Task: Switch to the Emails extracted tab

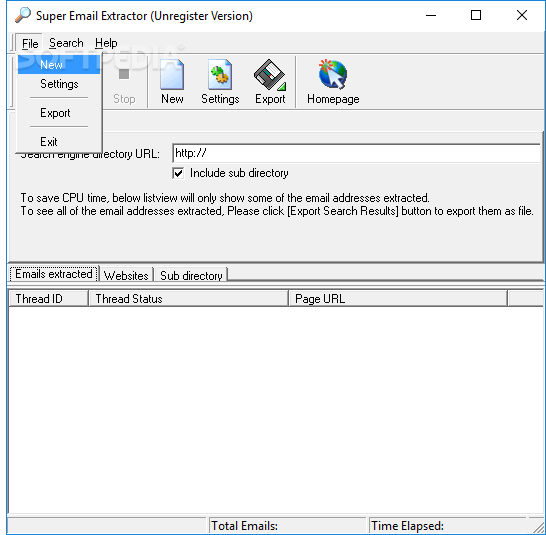Action: [x=54, y=274]
